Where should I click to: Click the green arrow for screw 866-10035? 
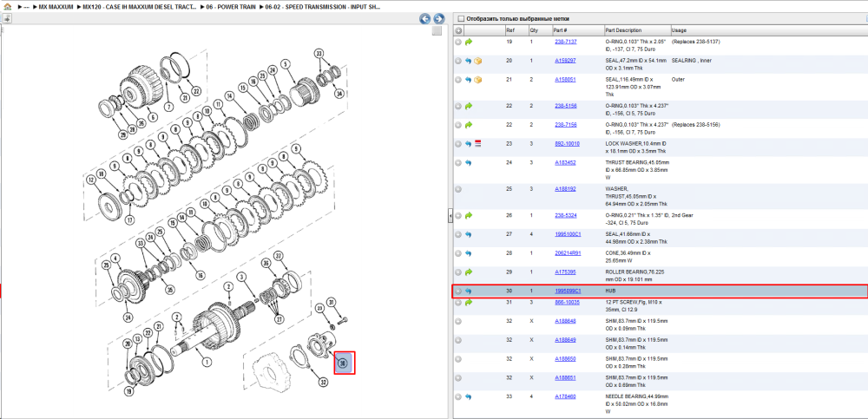(469, 302)
